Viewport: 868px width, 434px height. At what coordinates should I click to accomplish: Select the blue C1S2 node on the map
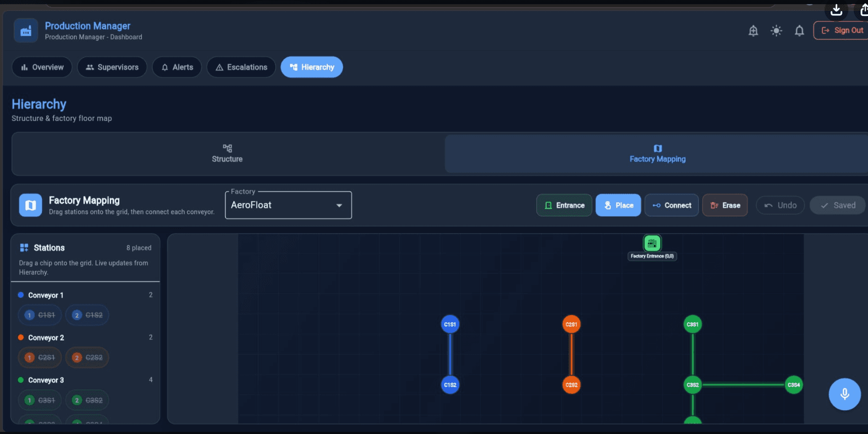(x=450, y=385)
